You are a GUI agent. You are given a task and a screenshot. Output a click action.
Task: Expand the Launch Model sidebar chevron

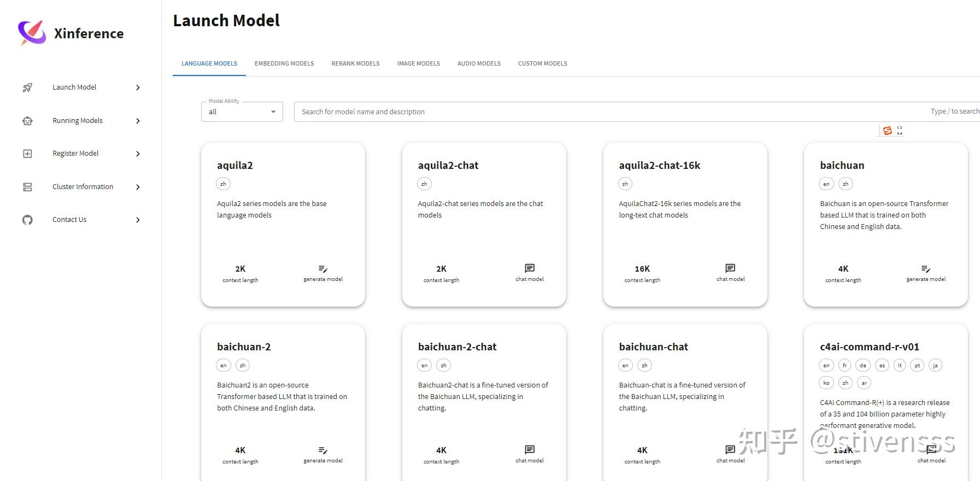pyautogui.click(x=138, y=87)
